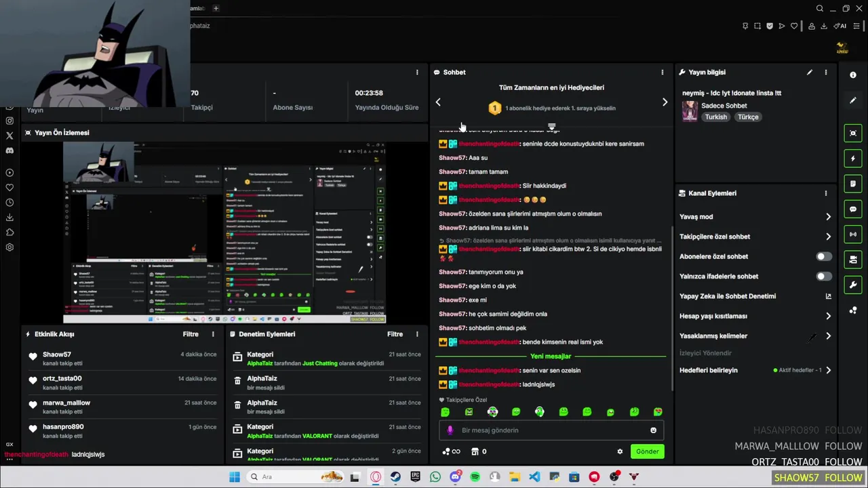Open the Extensions cube sidebar icon
This screenshot has width=868, height=488.
[9, 232]
